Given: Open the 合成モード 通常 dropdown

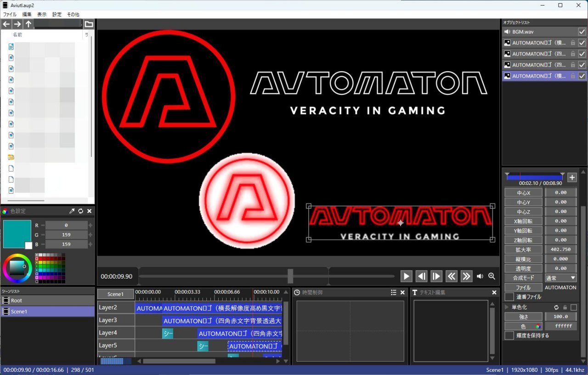Looking at the screenshot, I should tap(560, 278).
